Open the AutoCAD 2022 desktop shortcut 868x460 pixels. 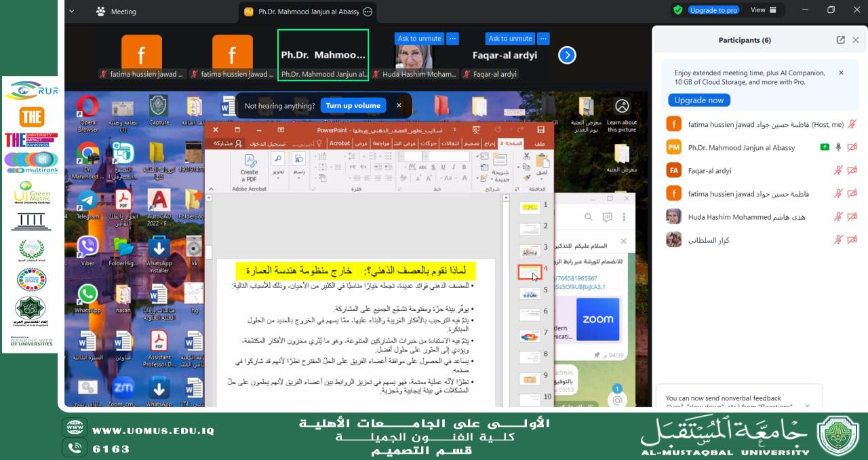159,203
